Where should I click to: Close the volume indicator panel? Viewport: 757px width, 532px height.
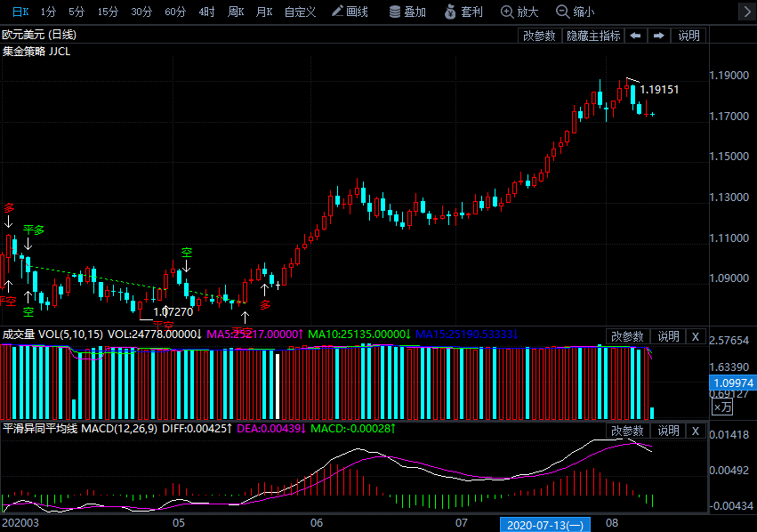696,336
